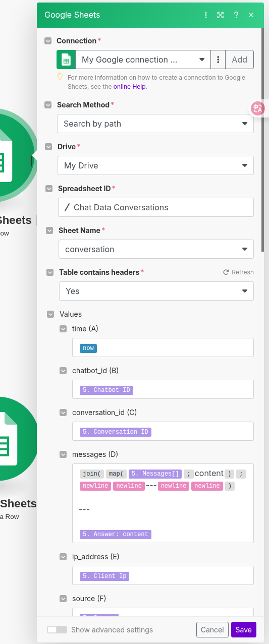The width and height of the screenshot is (269, 644).
Task: Open the three-dot menu in the Google Sheets header
Action: (x=206, y=15)
